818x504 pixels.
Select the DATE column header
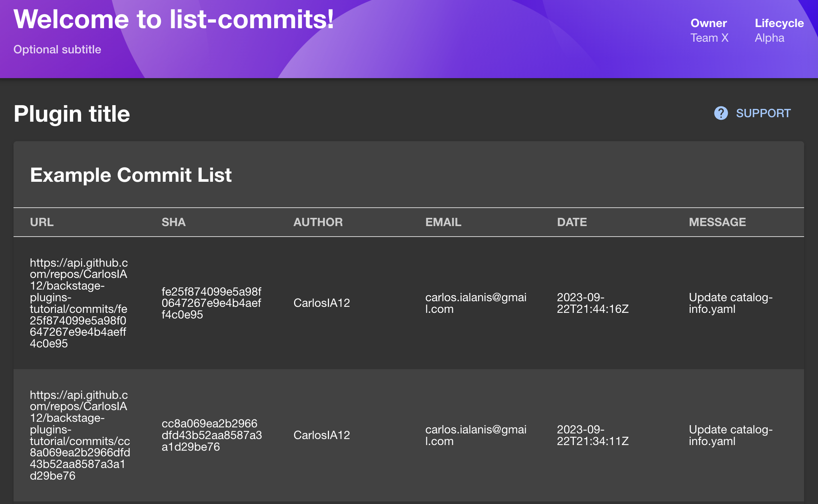coord(572,222)
